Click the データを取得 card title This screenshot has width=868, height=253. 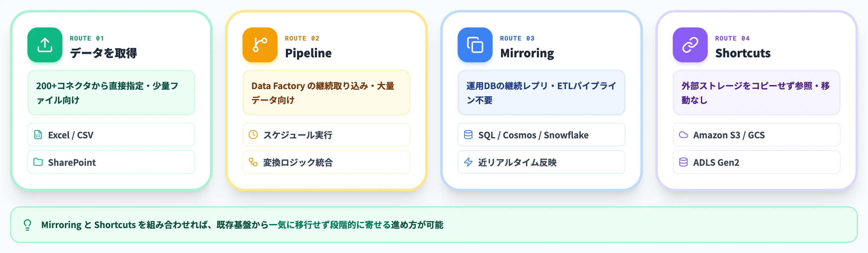103,53
